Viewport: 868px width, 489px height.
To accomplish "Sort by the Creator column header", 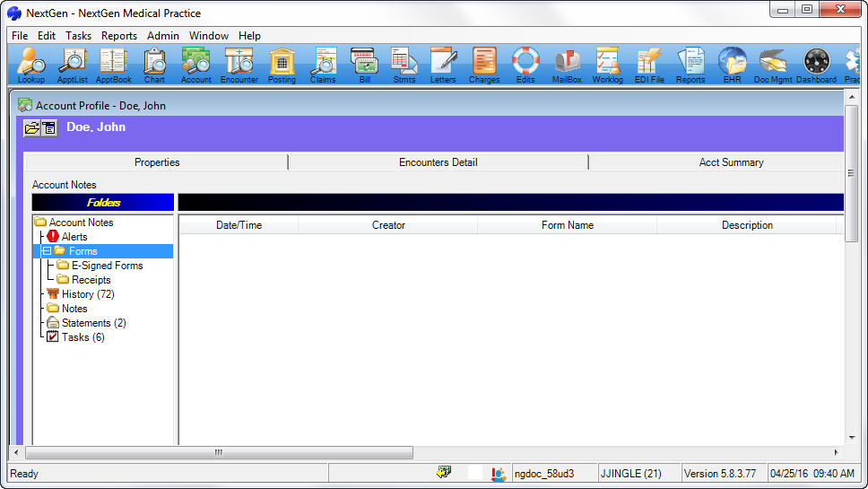I will 388,225.
